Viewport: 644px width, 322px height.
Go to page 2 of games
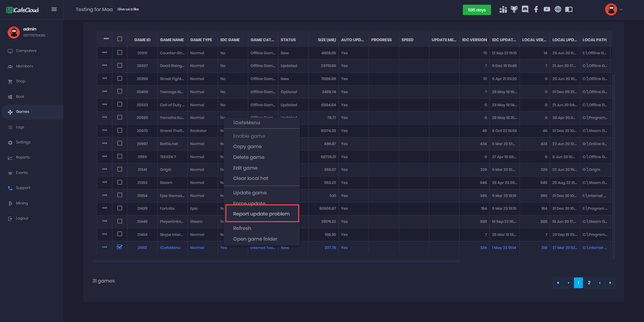(589, 283)
